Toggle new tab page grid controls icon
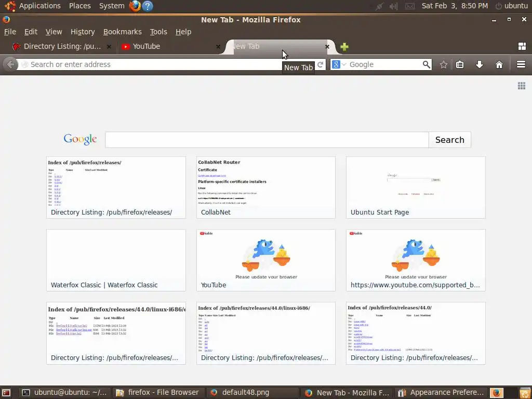 [522, 86]
